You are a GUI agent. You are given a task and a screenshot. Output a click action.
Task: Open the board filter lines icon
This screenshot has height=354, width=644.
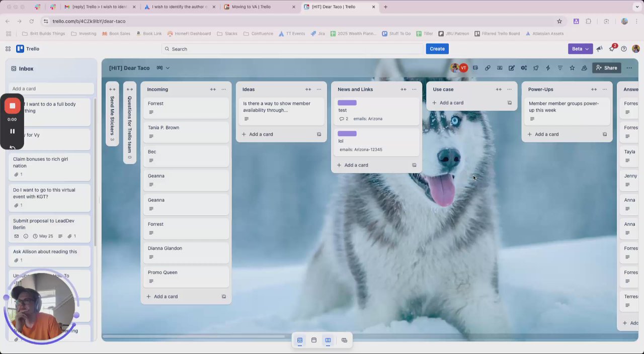(560, 68)
